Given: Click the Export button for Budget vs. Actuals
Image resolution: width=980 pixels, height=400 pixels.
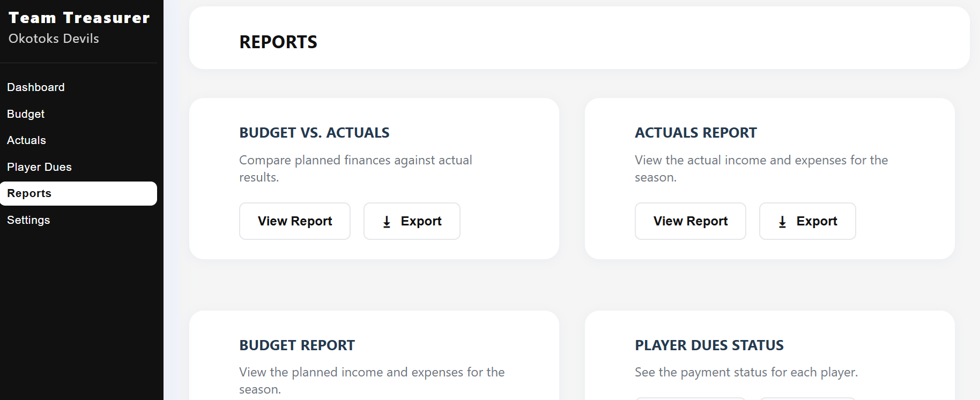Looking at the screenshot, I should click(412, 221).
